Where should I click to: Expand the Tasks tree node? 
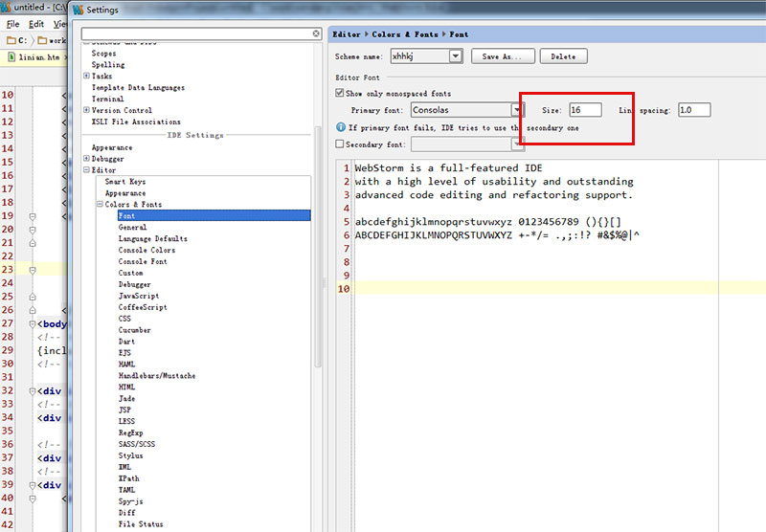[x=86, y=76]
